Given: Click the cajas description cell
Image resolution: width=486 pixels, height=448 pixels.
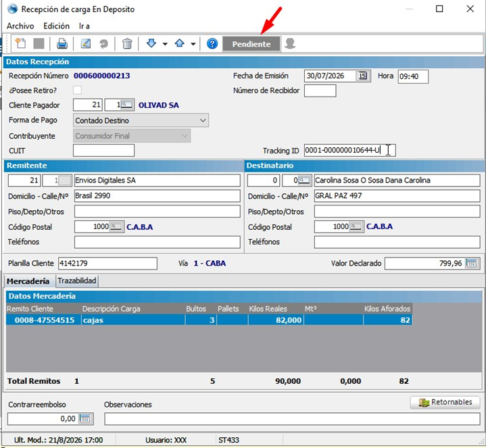Looking at the screenshot, I should pos(133,320).
